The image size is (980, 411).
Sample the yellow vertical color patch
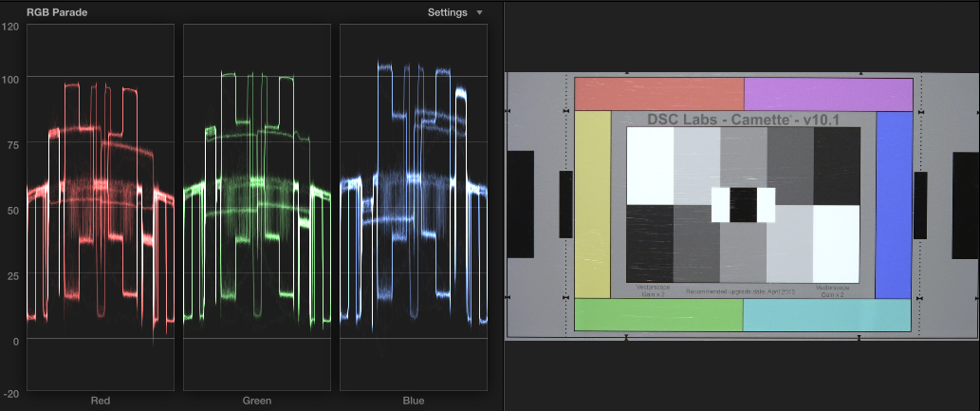593,203
